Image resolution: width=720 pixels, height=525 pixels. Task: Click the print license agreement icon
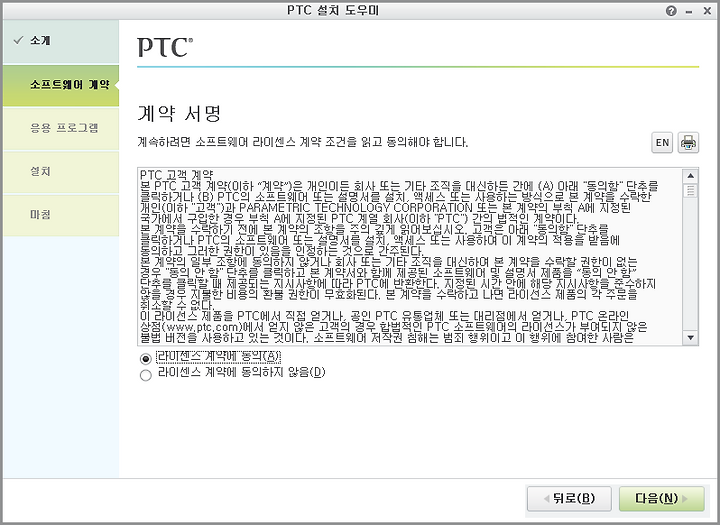688,143
